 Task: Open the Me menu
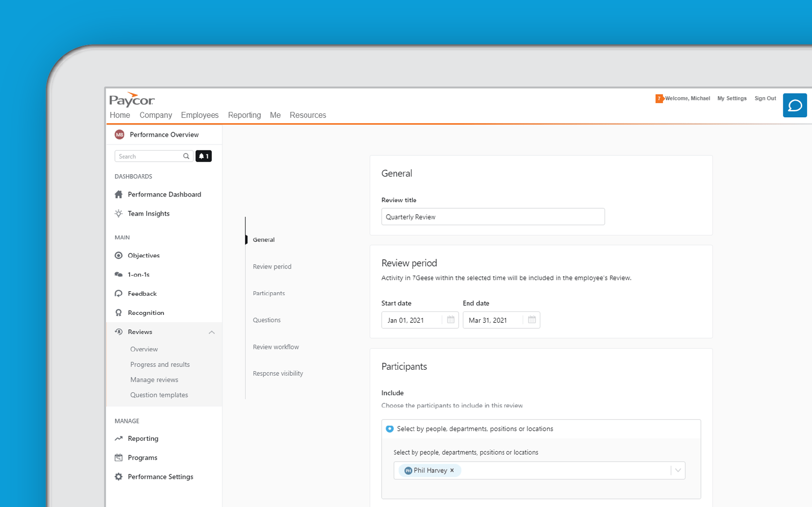coord(275,115)
